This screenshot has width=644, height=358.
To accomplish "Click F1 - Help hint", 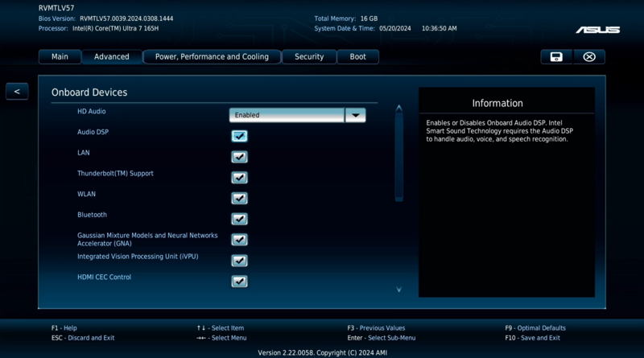I will [x=64, y=328].
